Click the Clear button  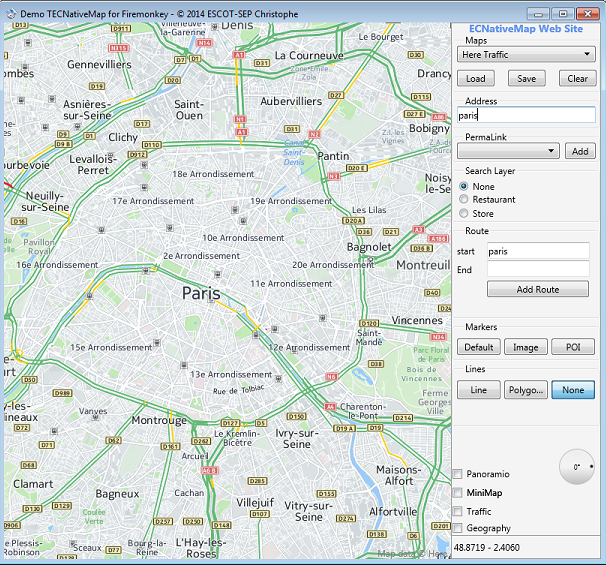[x=577, y=79]
